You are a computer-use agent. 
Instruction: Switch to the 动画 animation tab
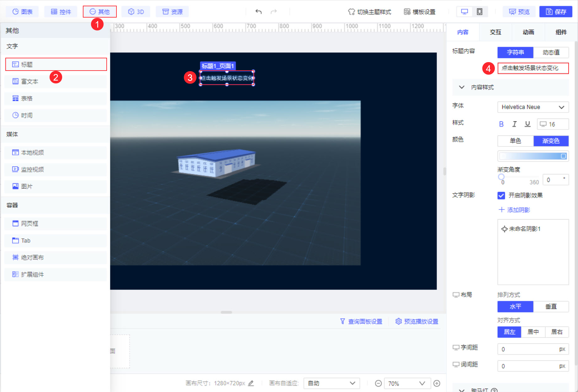click(x=528, y=32)
